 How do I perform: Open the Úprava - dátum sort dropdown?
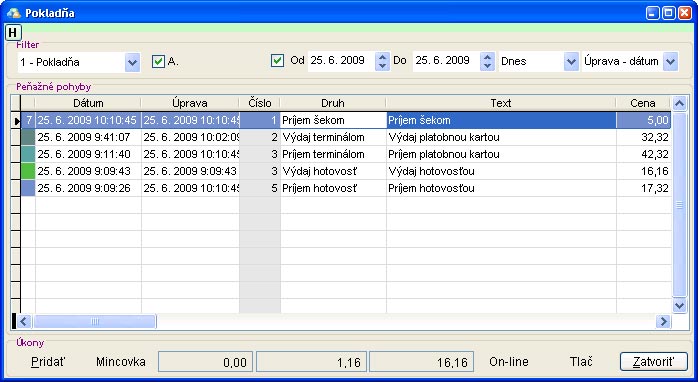click(670, 61)
